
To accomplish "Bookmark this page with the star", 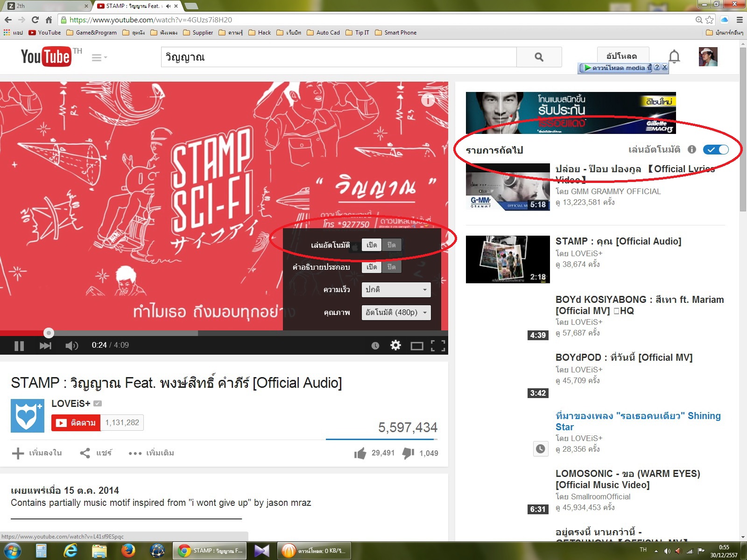I will pos(710,20).
